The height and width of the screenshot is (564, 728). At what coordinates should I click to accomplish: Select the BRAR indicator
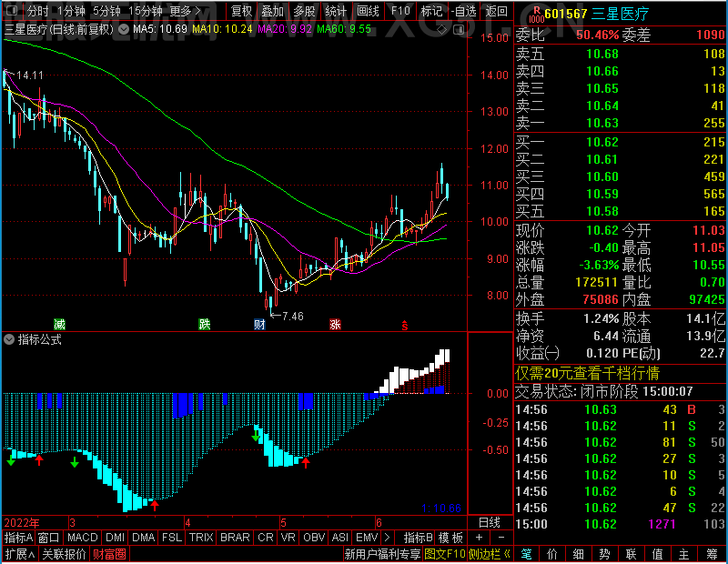[x=235, y=538]
